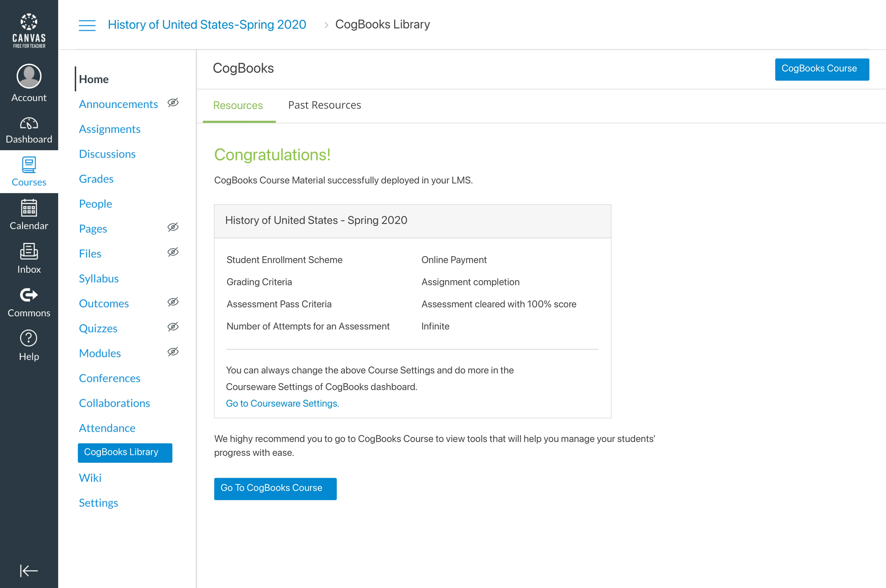
Task: Open History of United States-Spring 2020 breadcrumb
Action: (207, 25)
